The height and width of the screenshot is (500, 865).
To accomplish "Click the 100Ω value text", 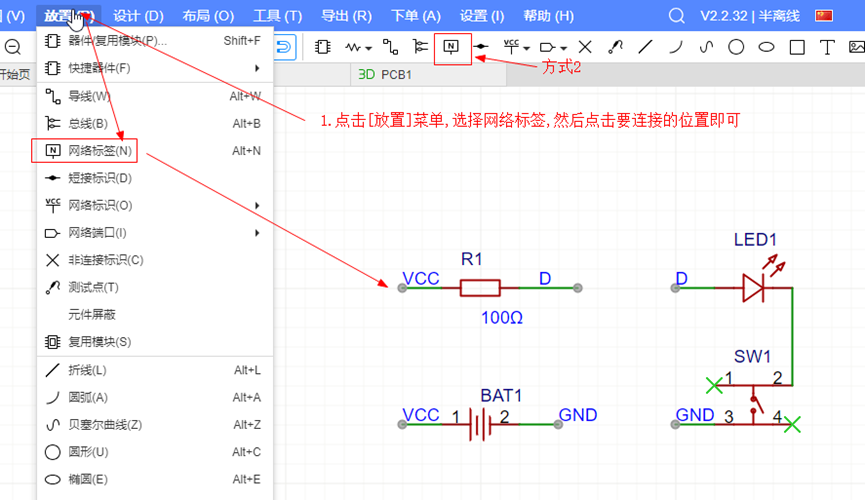I will 501,318.
